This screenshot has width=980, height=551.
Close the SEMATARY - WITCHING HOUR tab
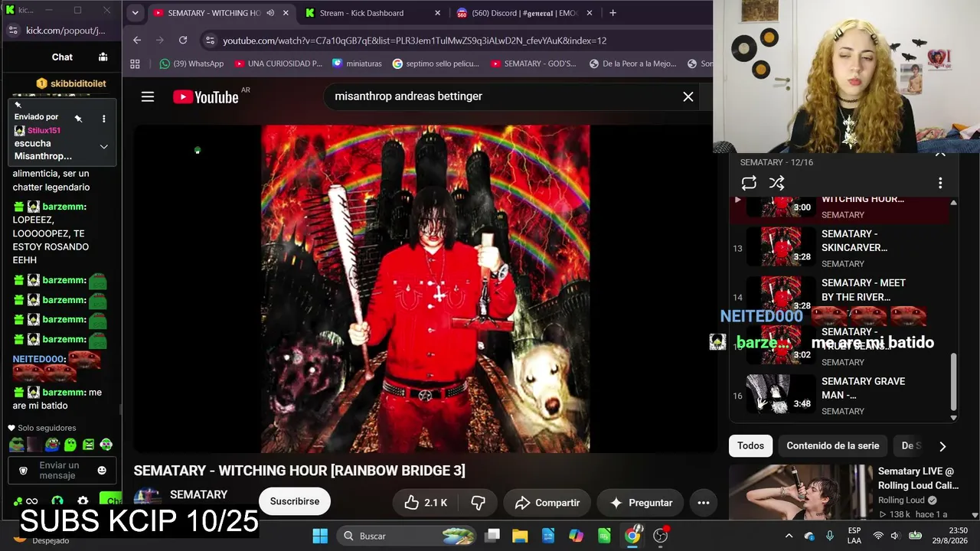point(286,13)
